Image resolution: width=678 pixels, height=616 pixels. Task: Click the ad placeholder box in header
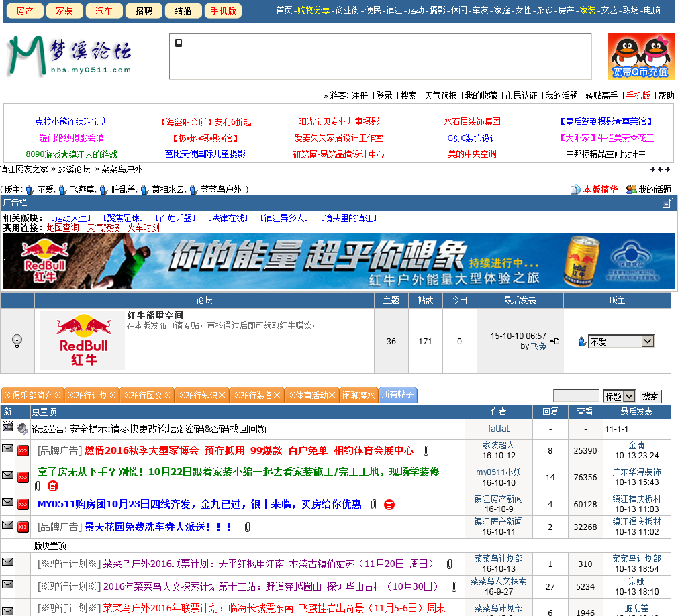tap(381, 56)
